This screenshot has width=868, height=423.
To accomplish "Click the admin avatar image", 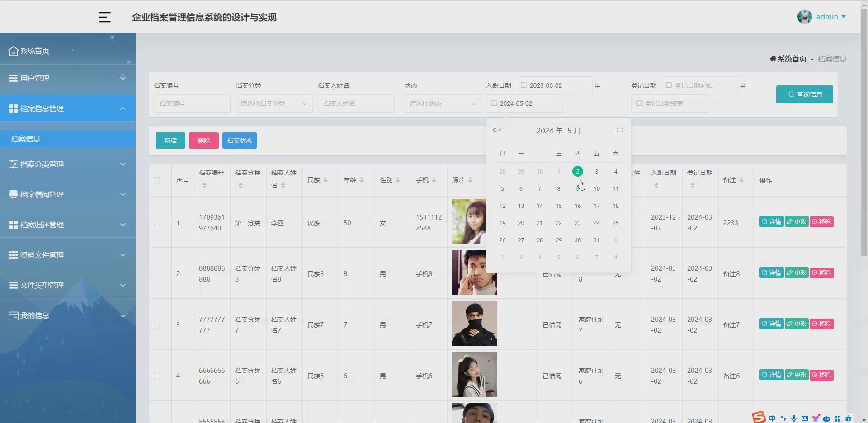I will point(805,16).
